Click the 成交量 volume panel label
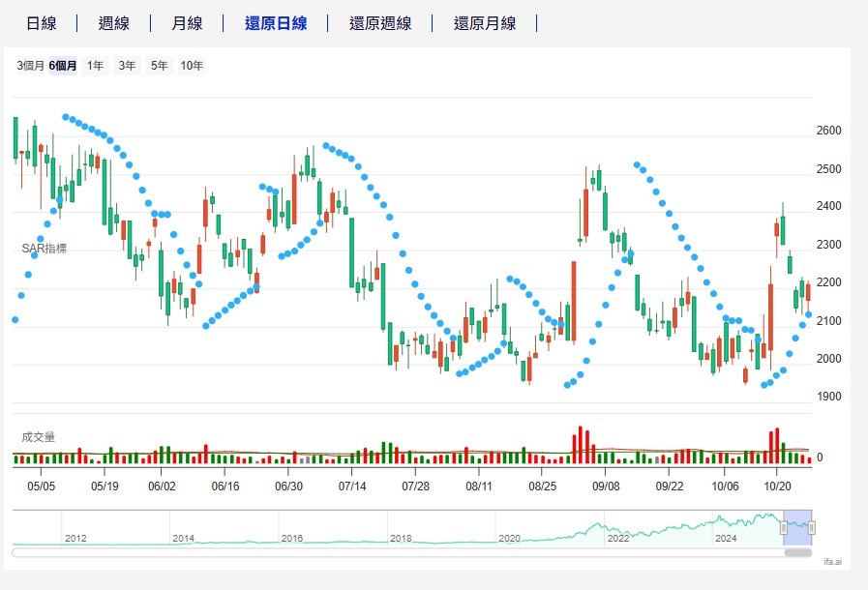The height and width of the screenshot is (590, 868). [39, 437]
